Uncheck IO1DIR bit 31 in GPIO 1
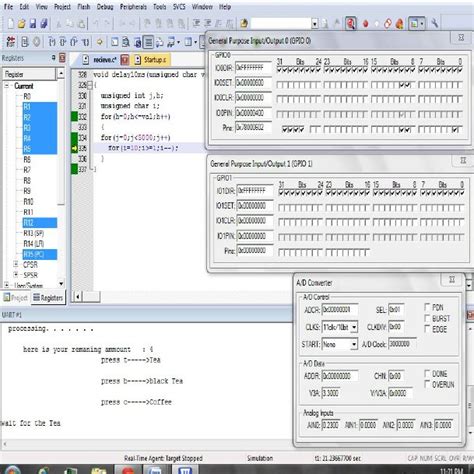The height and width of the screenshot is (474, 474). (x=281, y=193)
